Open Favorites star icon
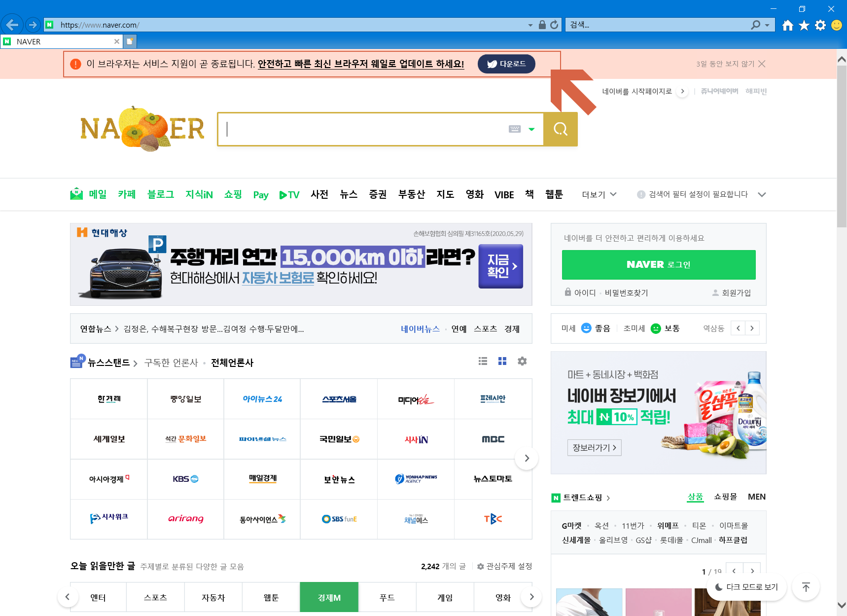 804,25
